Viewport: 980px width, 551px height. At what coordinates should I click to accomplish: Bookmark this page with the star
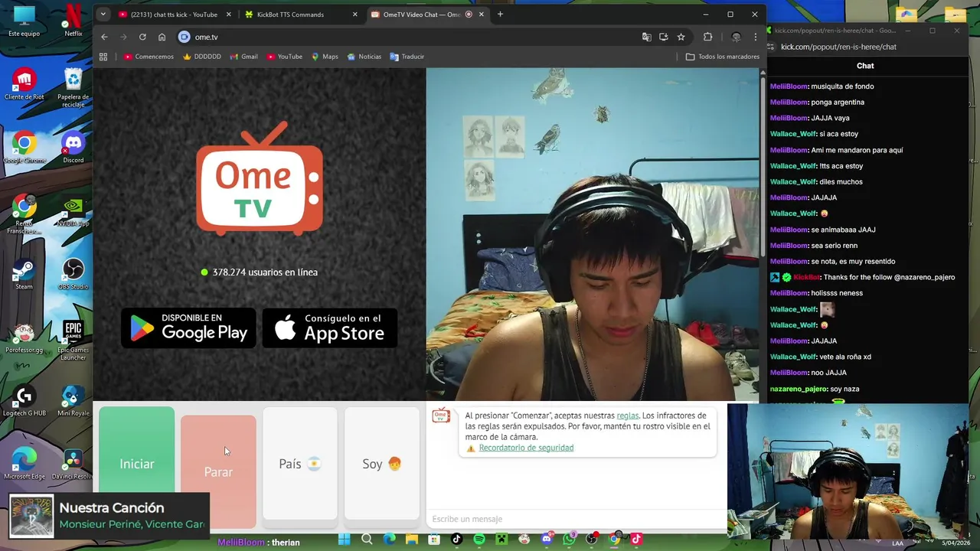(x=681, y=37)
